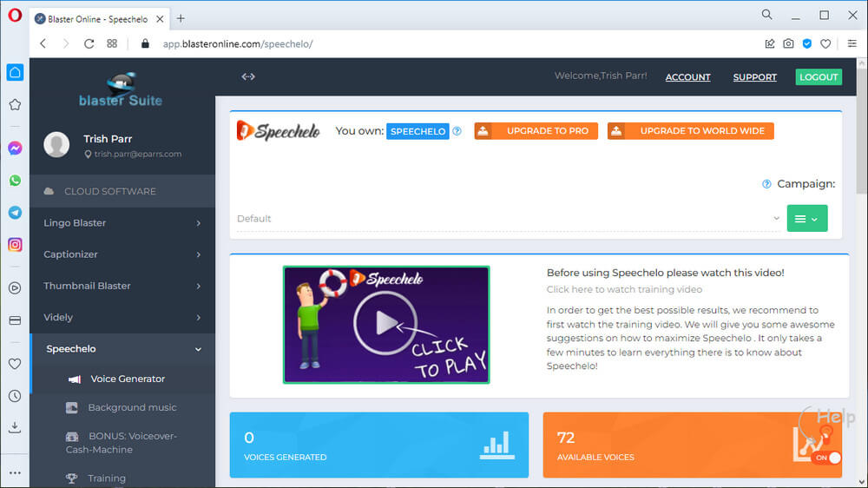This screenshot has height=488, width=868.
Task: Open Messenger in the Opera sidebar
Action: pos(15,148)
